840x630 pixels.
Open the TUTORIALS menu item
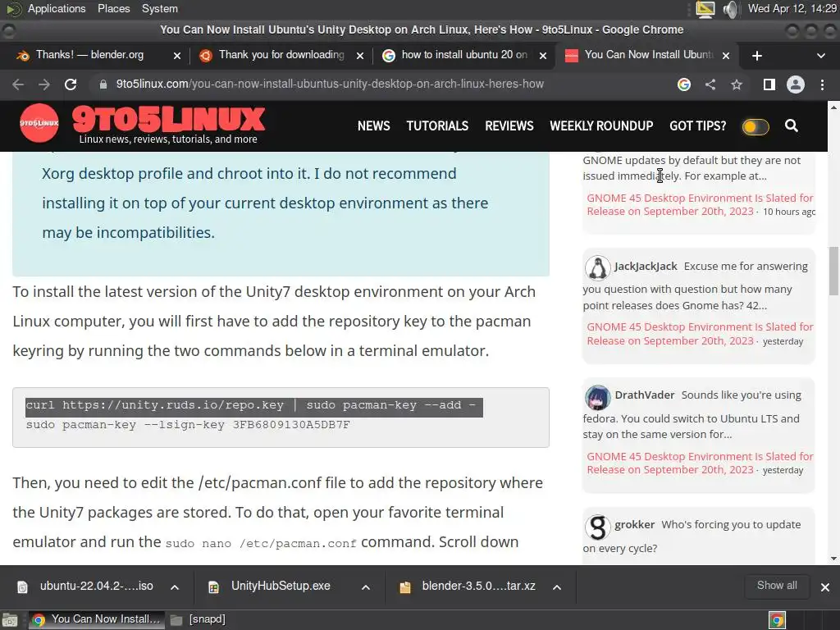(437, 126)
